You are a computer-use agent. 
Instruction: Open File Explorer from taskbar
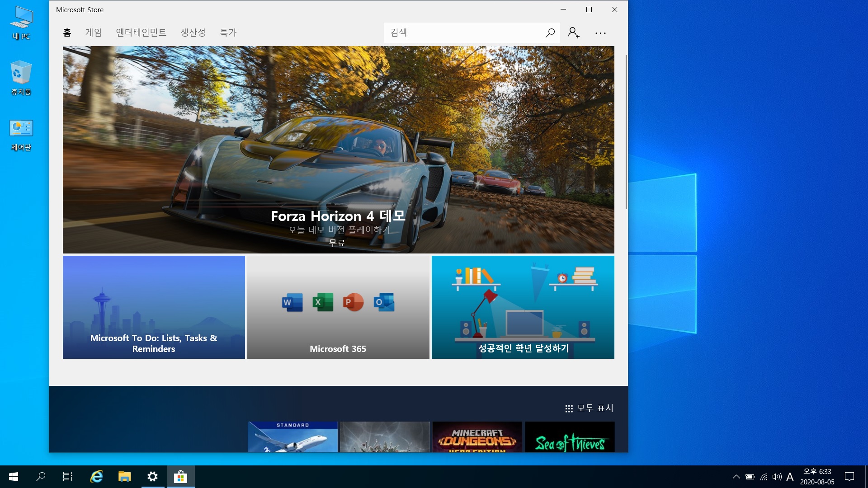tap(124, 477)
